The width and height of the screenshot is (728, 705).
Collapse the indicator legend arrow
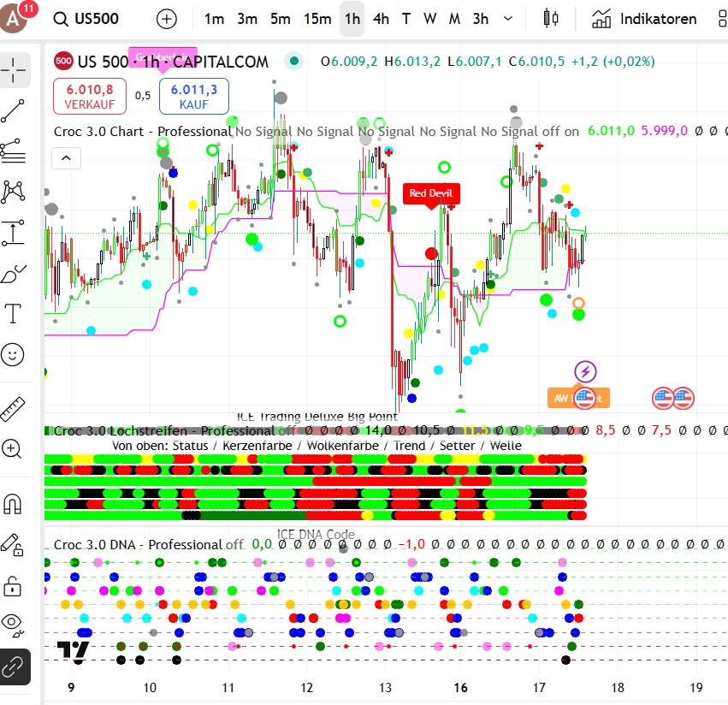[x=66, y=158]
